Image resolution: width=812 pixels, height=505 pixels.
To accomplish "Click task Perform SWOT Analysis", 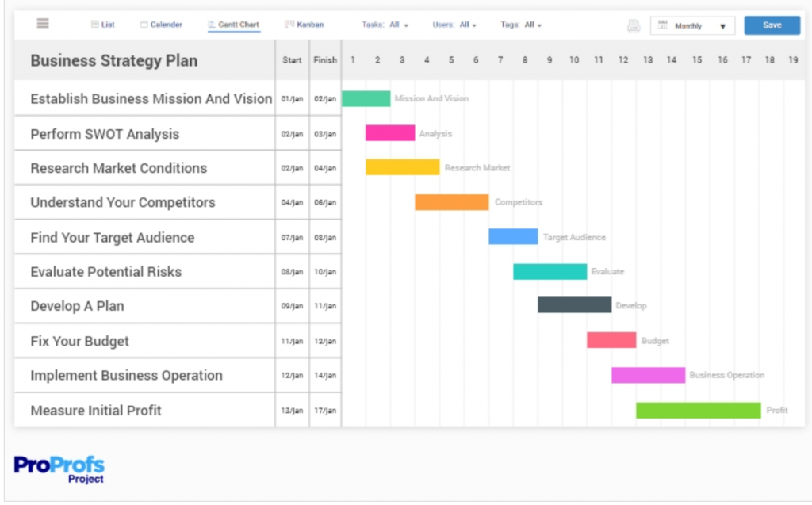I will point(105,134).
